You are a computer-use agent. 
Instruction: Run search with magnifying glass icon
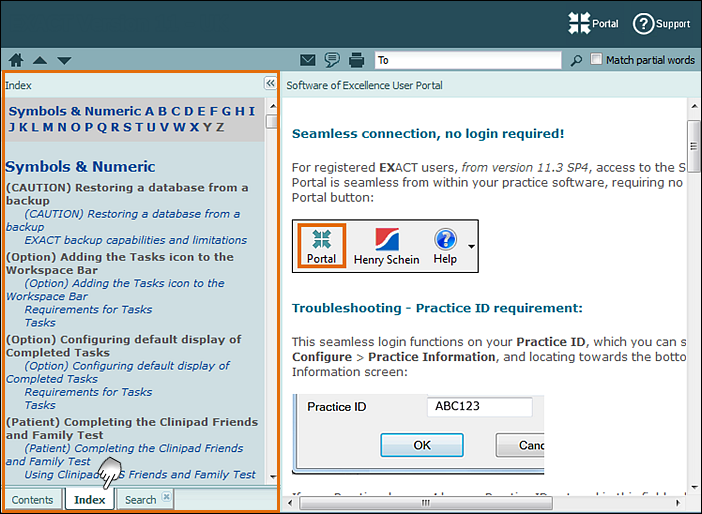coord(576,60)
